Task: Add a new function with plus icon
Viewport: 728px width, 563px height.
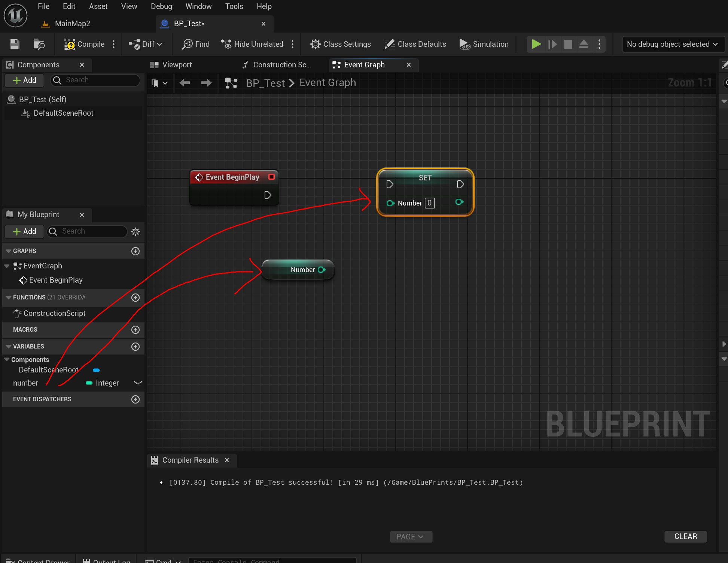Action: click(x=135, y=298)
